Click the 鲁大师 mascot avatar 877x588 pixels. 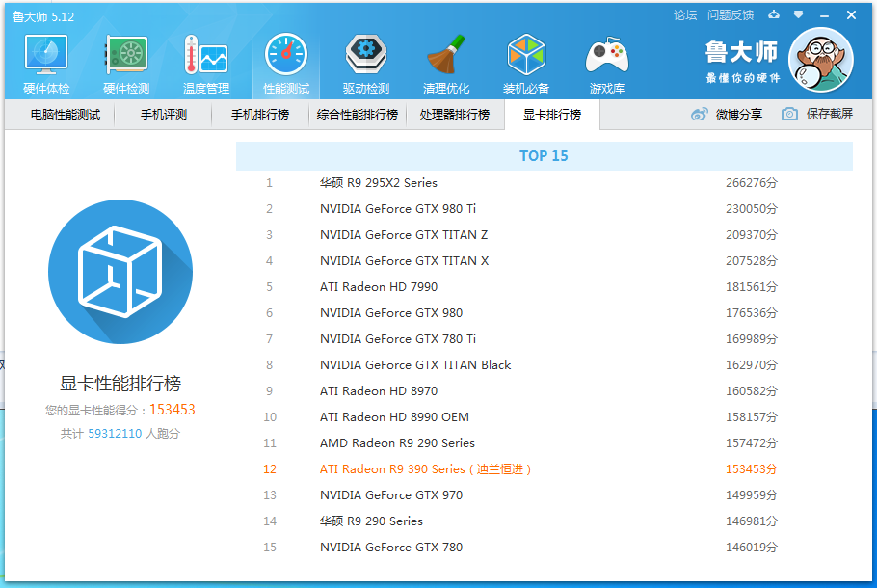(820, 60)
